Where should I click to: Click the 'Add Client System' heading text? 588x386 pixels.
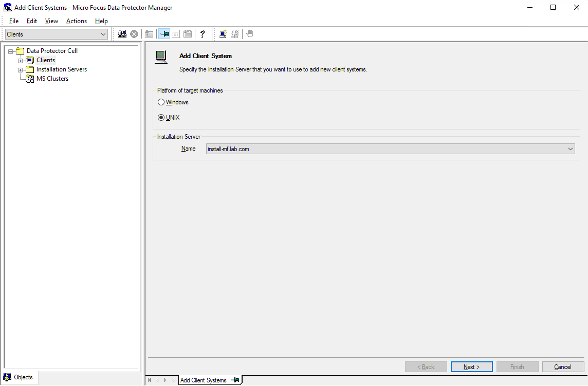click(206, 56)
